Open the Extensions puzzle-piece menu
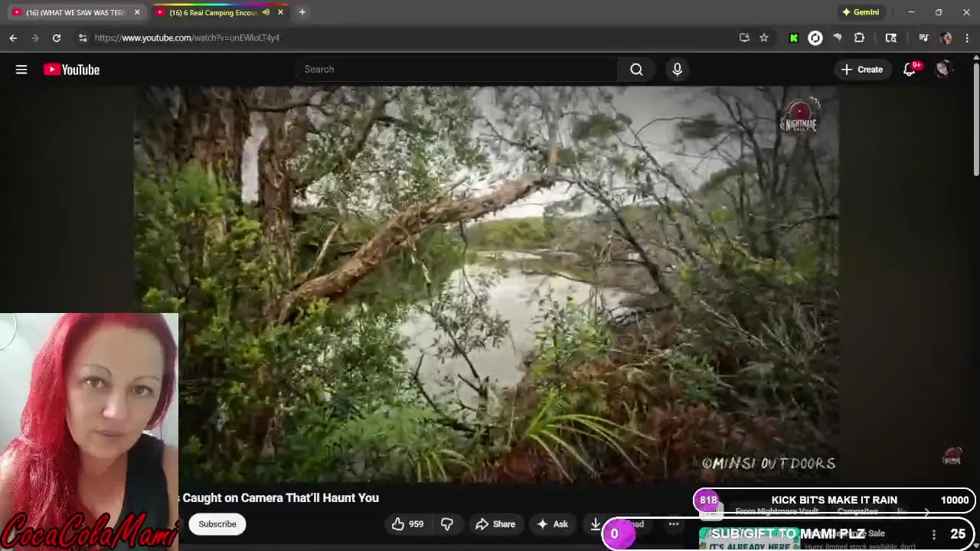 click(859, 37)
